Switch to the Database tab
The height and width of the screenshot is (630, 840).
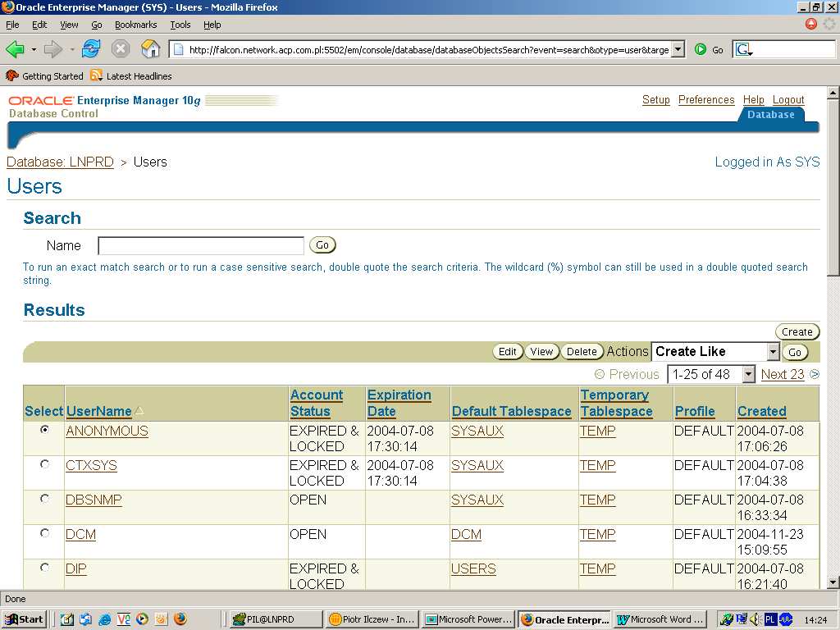tap(770, 114)
